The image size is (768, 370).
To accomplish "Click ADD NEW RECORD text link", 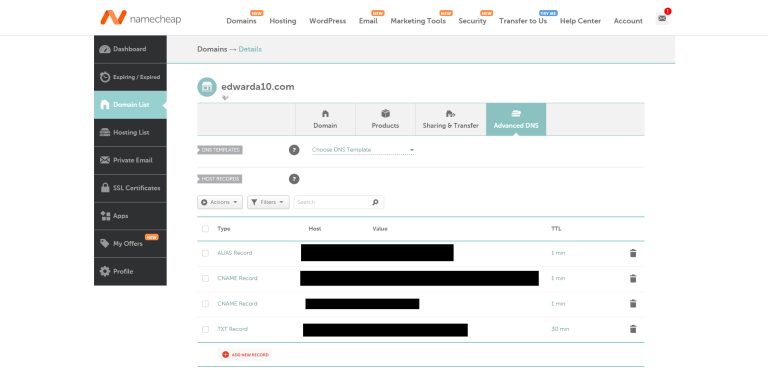I will coord(250,354).
